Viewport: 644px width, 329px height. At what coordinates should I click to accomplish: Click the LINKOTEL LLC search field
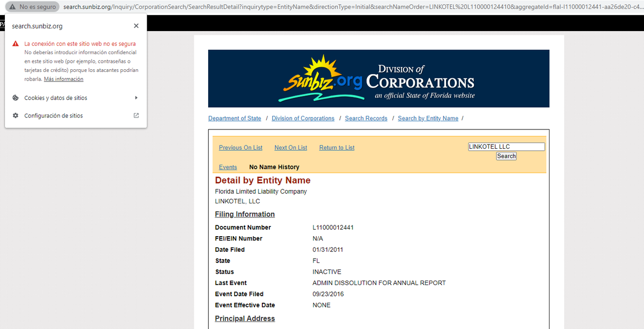coord(506,147)
